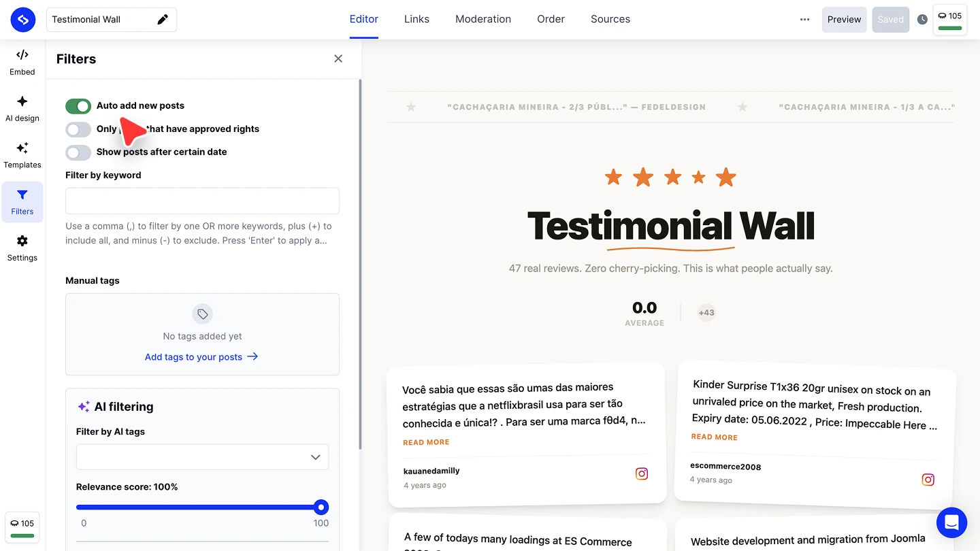
Task: Click the Kinder Surprise T1x36 post text
Action: click(814, 406)
